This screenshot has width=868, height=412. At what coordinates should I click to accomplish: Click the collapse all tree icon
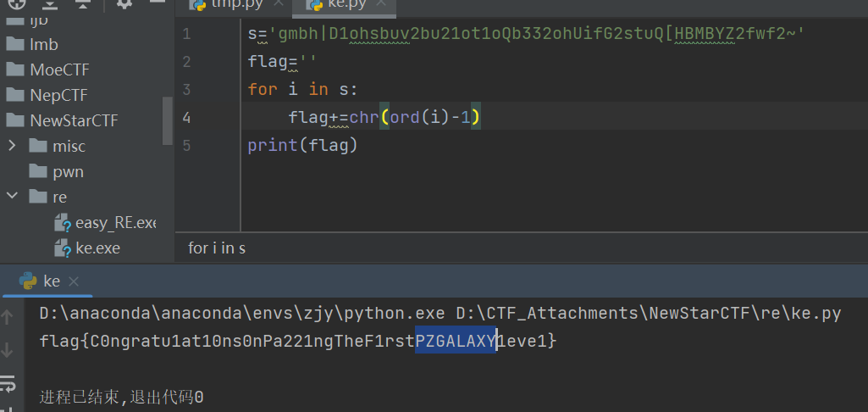point(82,3)
